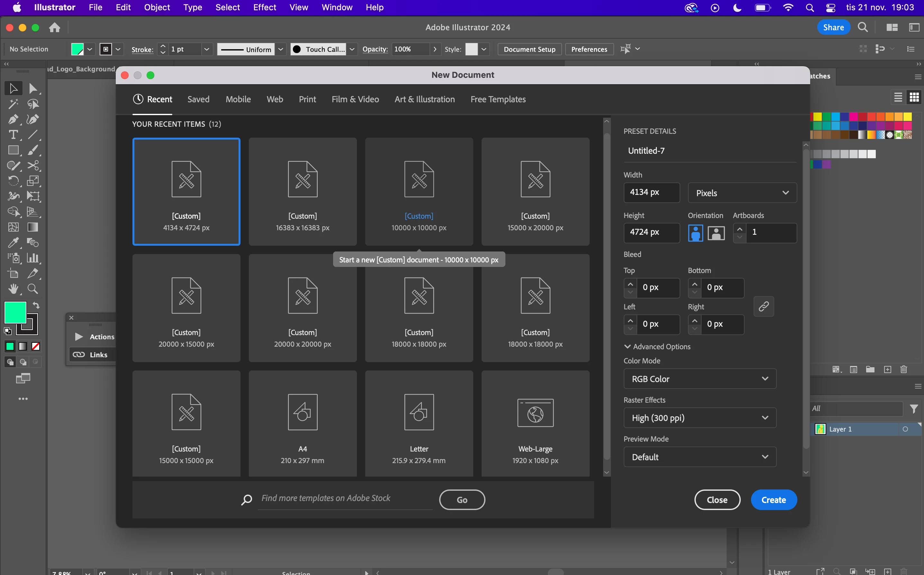Viewport: 924px width, 575px height.
Task: Select the Type tool
Action: click(x=13, y=135)
